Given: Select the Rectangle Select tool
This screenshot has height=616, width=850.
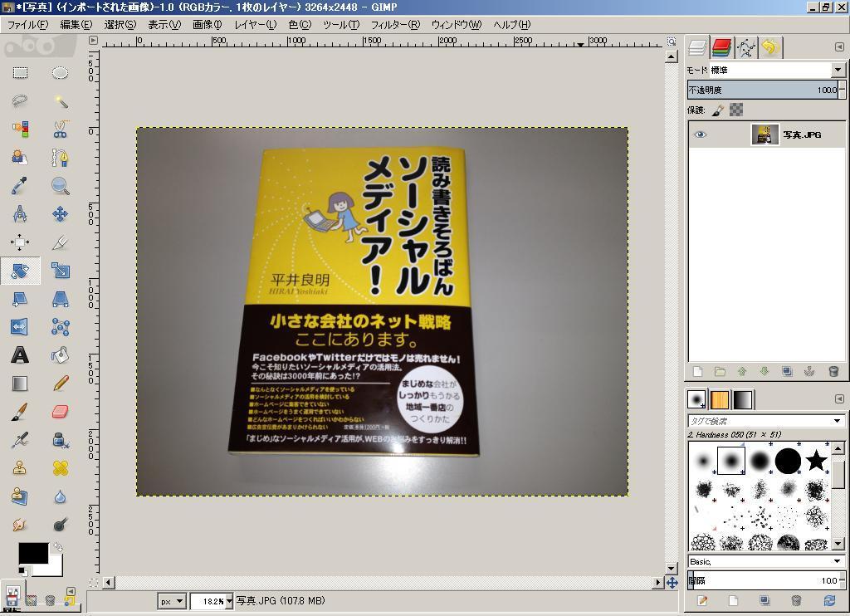Looking at the screenshot, I should coord(20,73).
